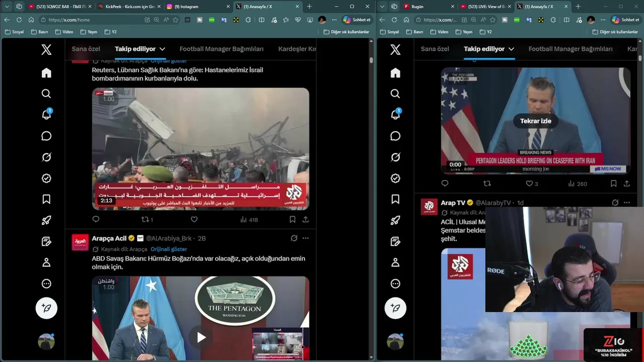
Task: Add page to favorites star, left browser
Action: [176, 20]
